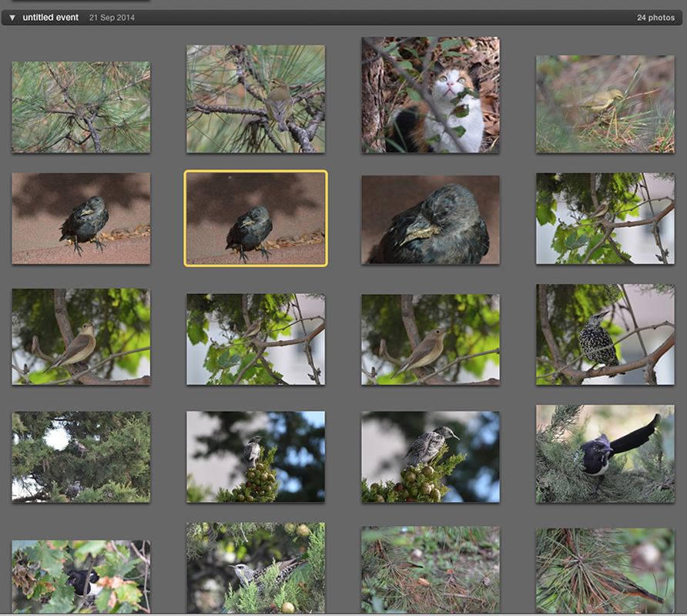Image resolution: width=687 pixels, height=616 pixels.
Task: Choose the close-up starling on cypress cones photo
Action: point(431,457)
